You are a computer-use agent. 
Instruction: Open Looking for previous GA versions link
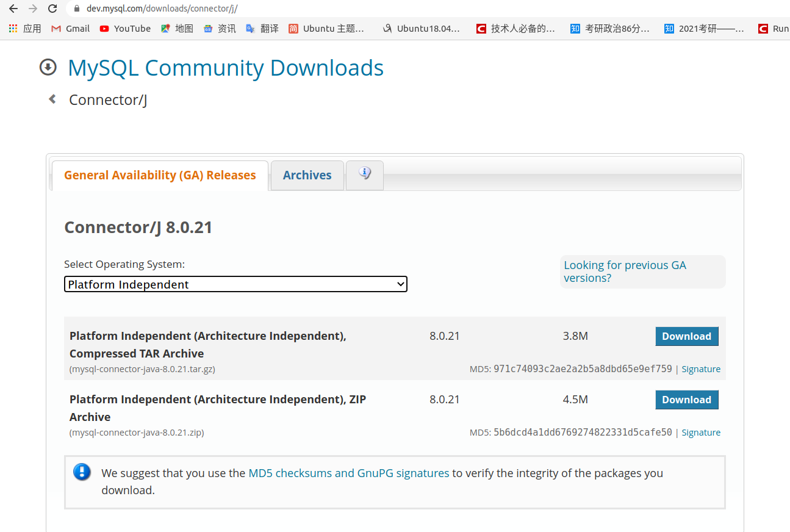tap(625, 271)
